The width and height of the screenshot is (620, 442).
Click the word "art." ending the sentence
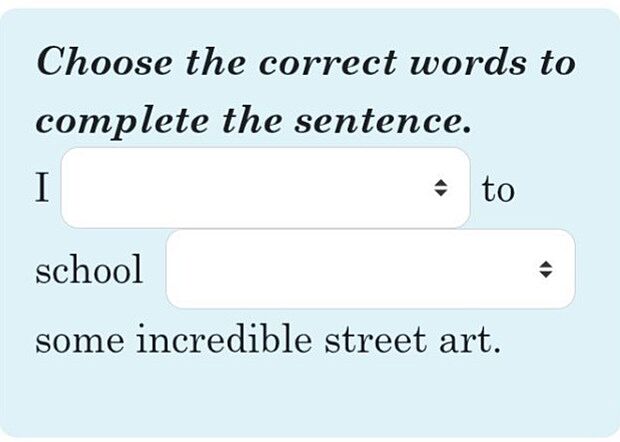tap(466, 341)
